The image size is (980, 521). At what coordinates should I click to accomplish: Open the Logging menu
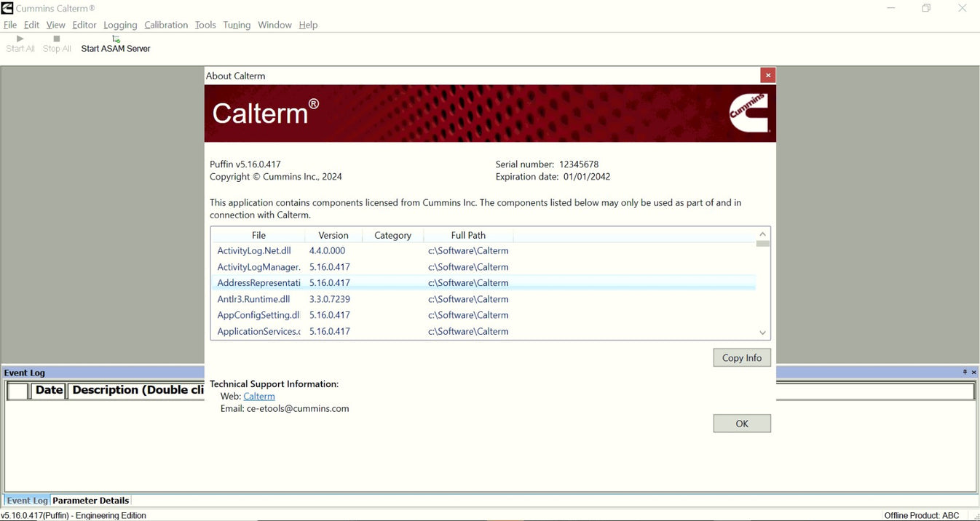point(120,25)
